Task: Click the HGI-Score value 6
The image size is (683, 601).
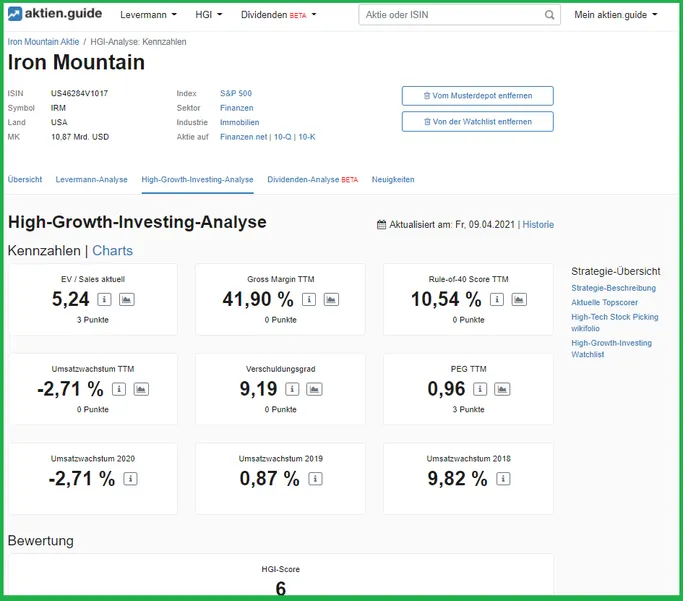Action: click(281, 589)
